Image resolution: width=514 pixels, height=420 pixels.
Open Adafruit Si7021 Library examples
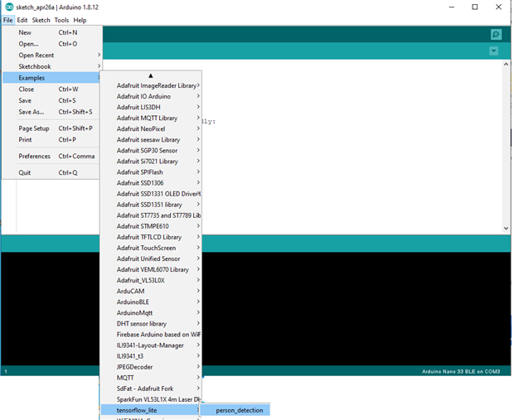(151, 162)
